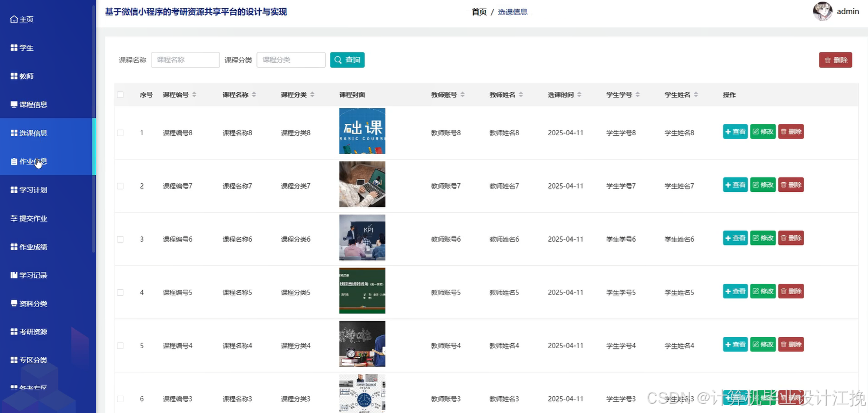
Task: Focus the 课程名称 search field
Action: 185,59
